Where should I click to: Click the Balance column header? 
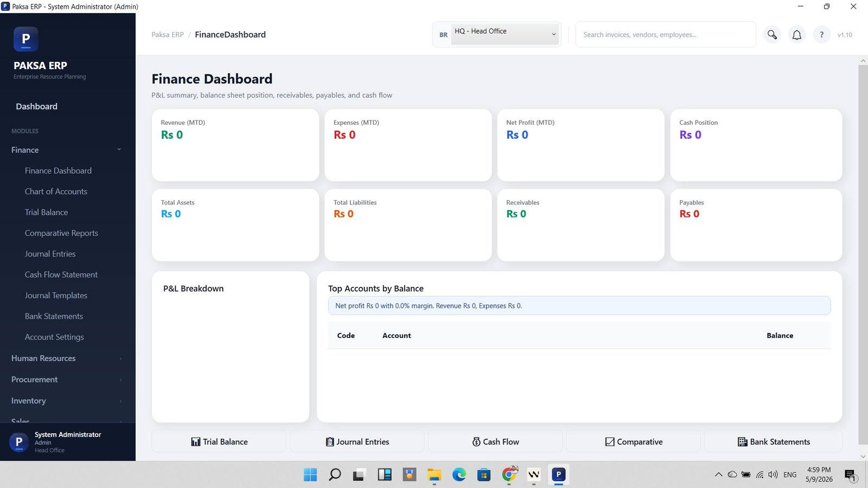pos(780,336)
